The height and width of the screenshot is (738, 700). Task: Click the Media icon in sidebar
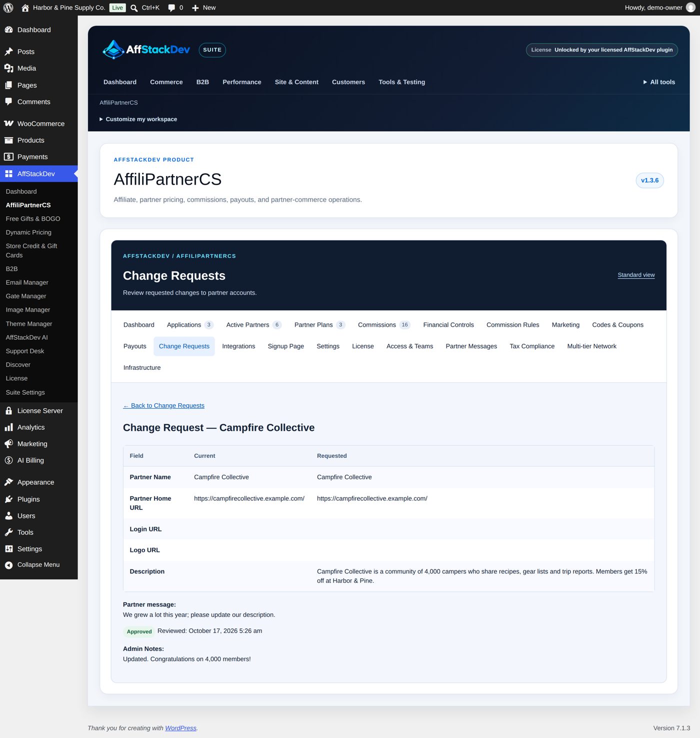click(x=8, y=68)
